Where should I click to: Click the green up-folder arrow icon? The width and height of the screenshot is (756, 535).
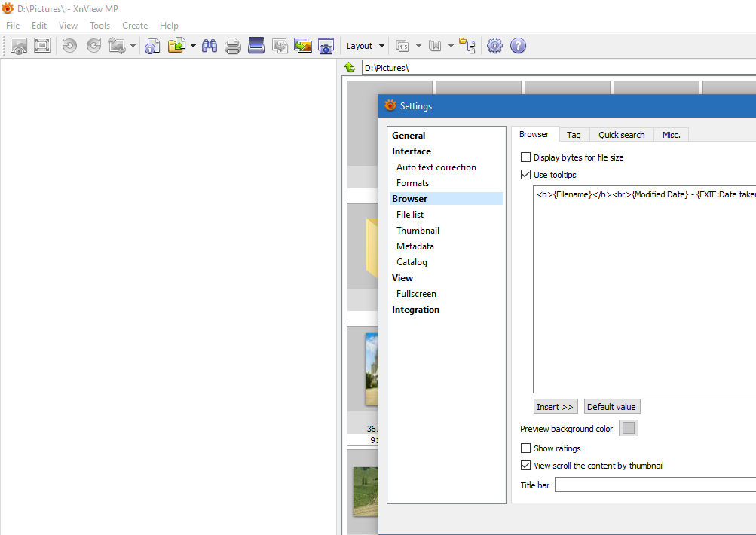click(350, 68)
